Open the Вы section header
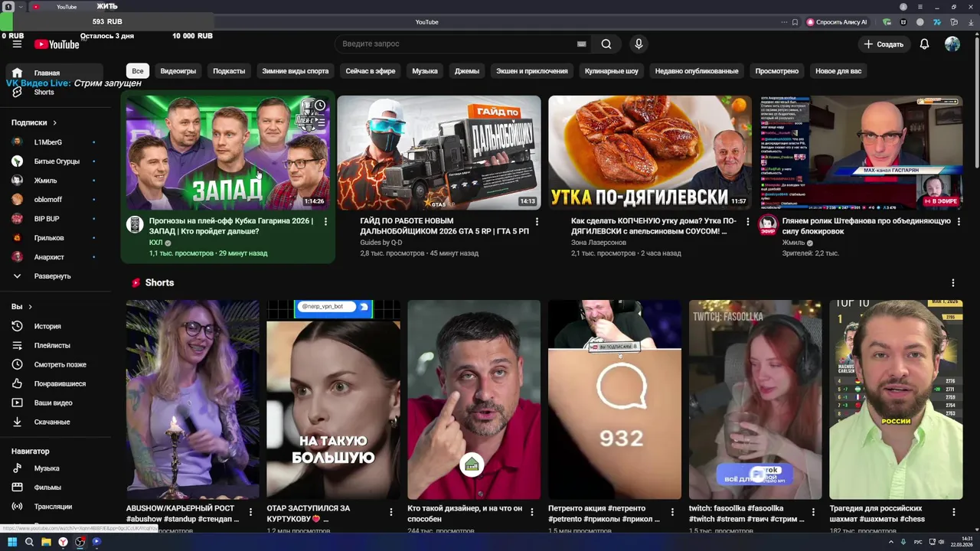 point(21,307)
